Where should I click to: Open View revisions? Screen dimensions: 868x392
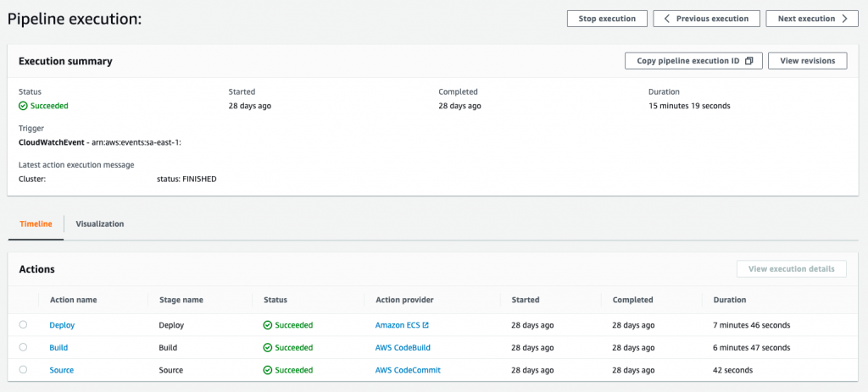pyautogui.click(x=808, y=61)
